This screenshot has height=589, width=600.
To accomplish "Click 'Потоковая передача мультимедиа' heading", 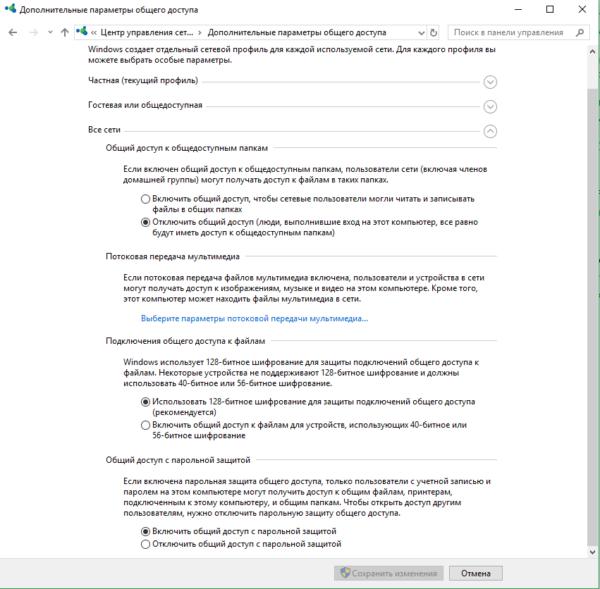I will (x=173, y=256).
